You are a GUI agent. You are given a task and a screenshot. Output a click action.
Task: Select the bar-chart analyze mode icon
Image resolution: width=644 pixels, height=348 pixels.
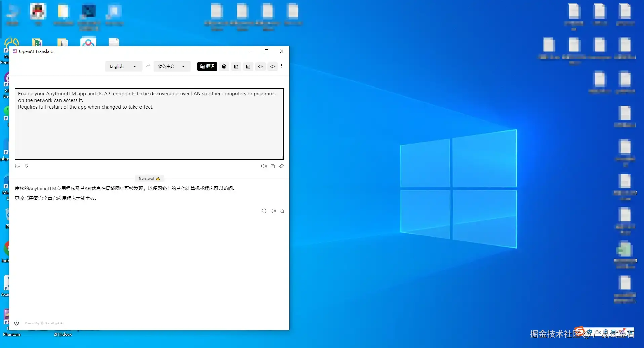click(248, 66)
